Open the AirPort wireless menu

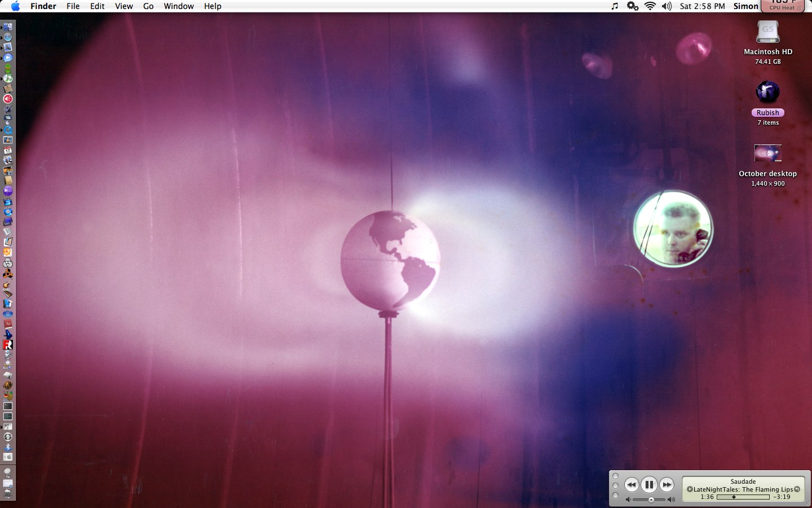tap(650, 6)
